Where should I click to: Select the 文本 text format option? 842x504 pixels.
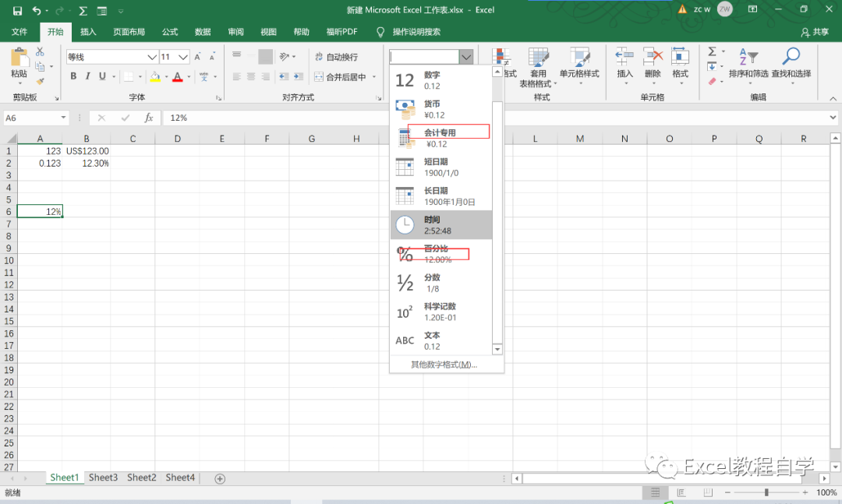(440, 341)
